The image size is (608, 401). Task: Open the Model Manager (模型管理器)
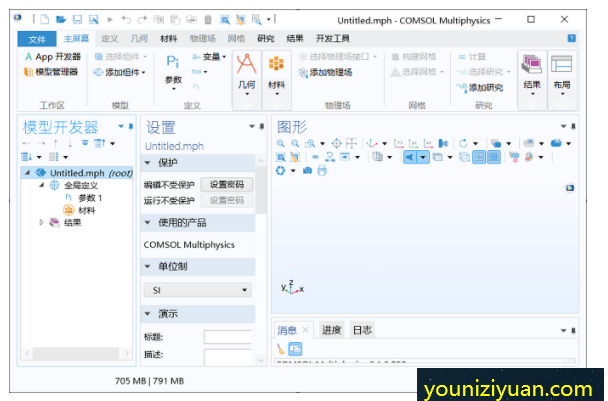51,72
